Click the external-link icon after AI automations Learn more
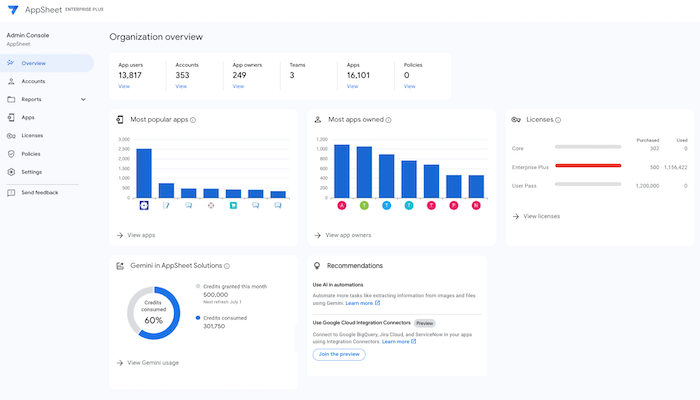Image resolution: width=700 pixels, height=400 pixels. [x=377, y=303]
